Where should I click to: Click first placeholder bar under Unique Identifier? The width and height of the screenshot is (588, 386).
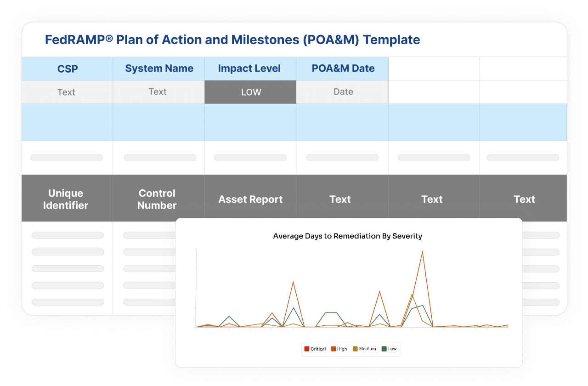[68, 235]
